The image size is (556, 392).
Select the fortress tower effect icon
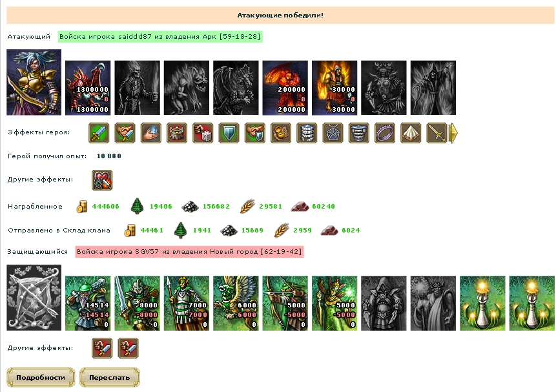177,133
